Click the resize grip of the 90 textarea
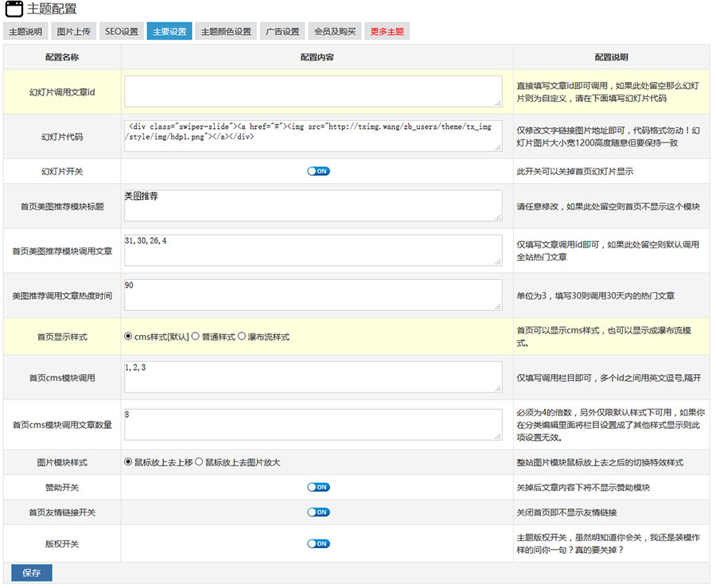Screen dimensions: 716x588 [498, 307]
